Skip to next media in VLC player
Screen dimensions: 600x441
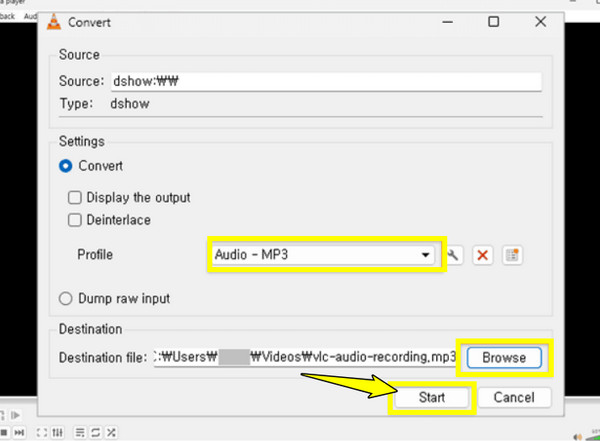click(x=19, y=433)
